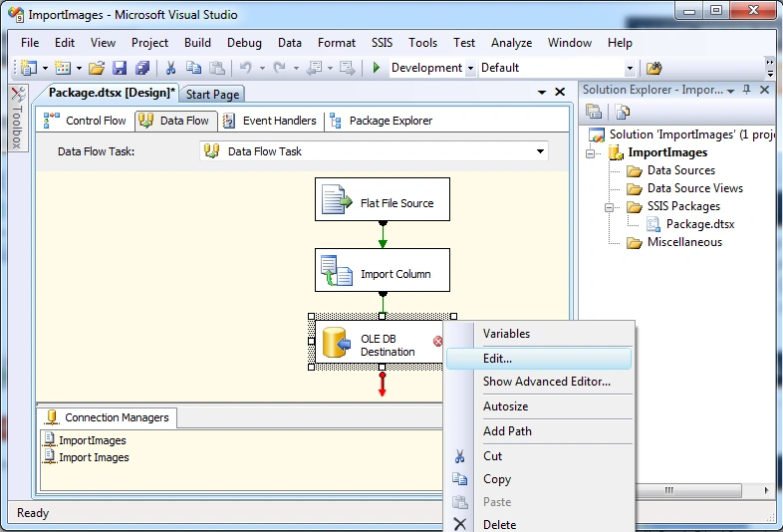783x532 pixels.
Task: Choose Show Advanced Editor... option
Action: (546, 382)
